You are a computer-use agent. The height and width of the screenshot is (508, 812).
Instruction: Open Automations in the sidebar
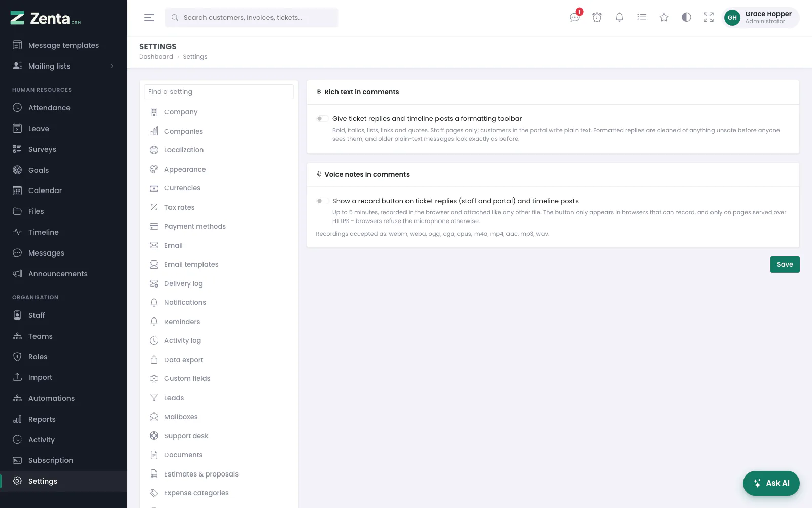pyautogui.click(x=63, y=398)
